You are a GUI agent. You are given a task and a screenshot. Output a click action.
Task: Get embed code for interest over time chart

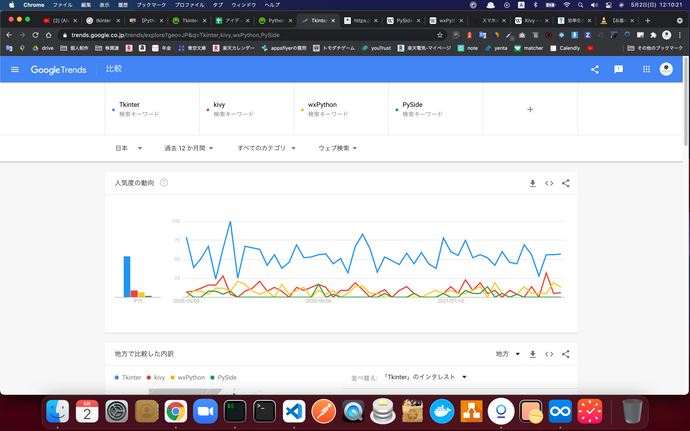(549, 183)
